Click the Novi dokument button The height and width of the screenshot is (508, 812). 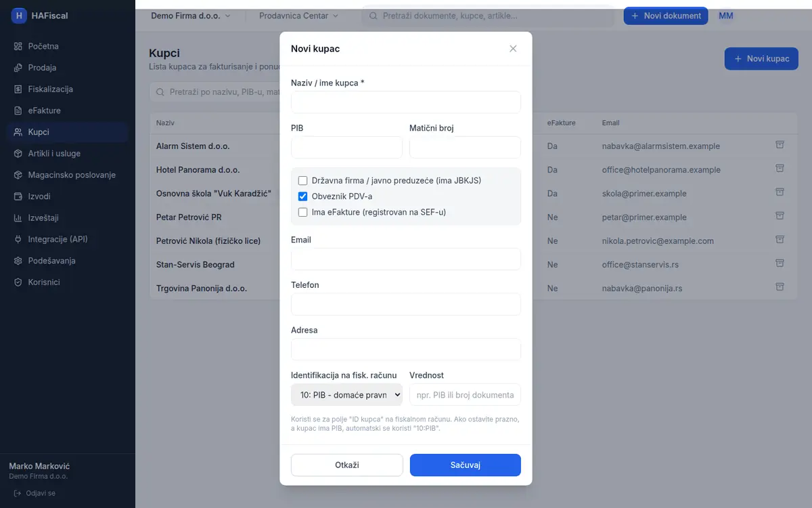point(666,16)
